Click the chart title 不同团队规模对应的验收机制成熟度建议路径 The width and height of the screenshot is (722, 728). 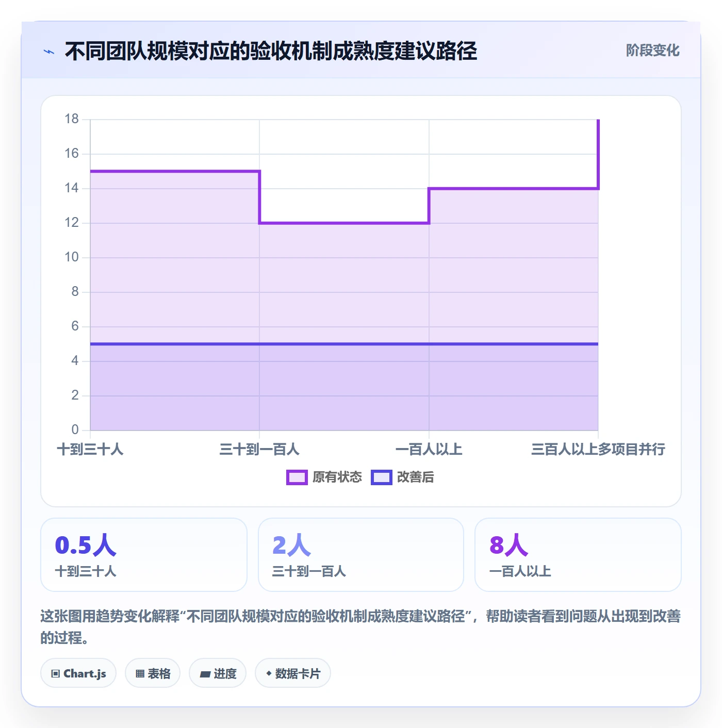click(x=271, y=51)
